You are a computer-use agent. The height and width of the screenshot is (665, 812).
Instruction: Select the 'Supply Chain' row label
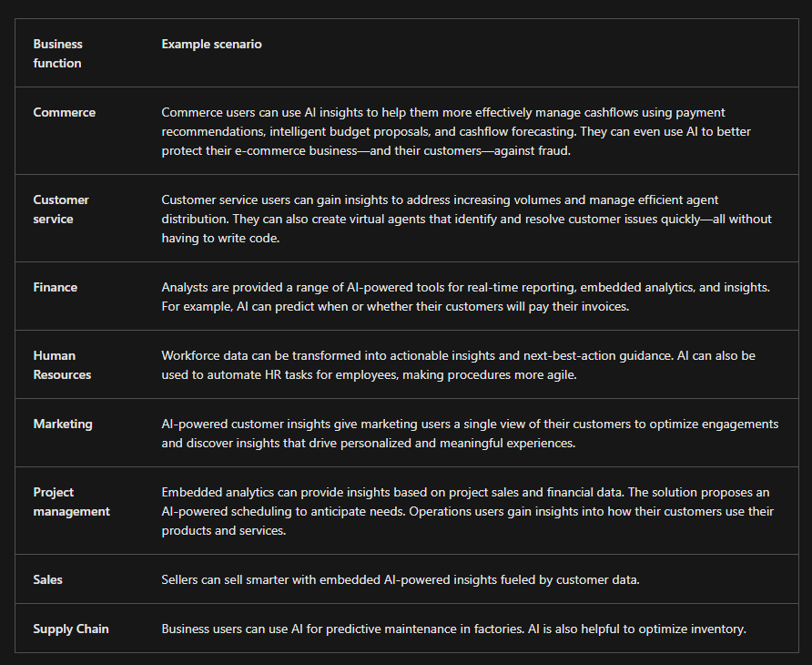(71, 629)
